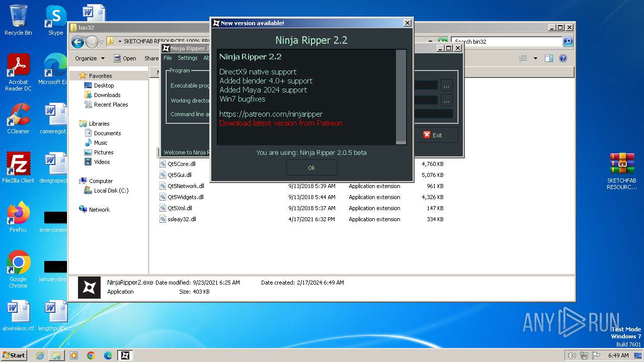This screenshot has width=644, height=362.
Task: Click Open in the Explorer toolbar
Action: [x=125, y=58]
